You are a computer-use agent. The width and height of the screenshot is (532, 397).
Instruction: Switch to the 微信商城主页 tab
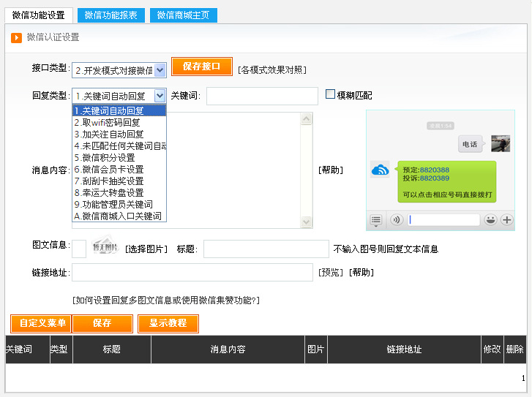[183, 15]
